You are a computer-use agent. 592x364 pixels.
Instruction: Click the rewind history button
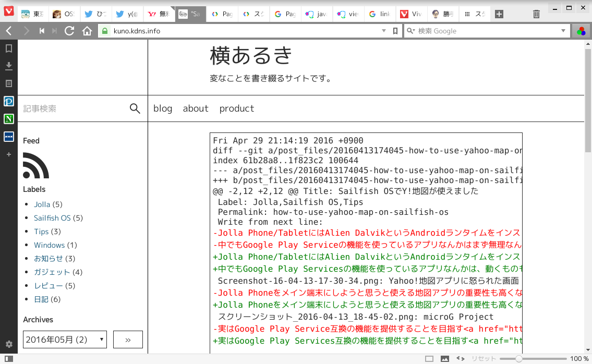click(x=42, y=31)
